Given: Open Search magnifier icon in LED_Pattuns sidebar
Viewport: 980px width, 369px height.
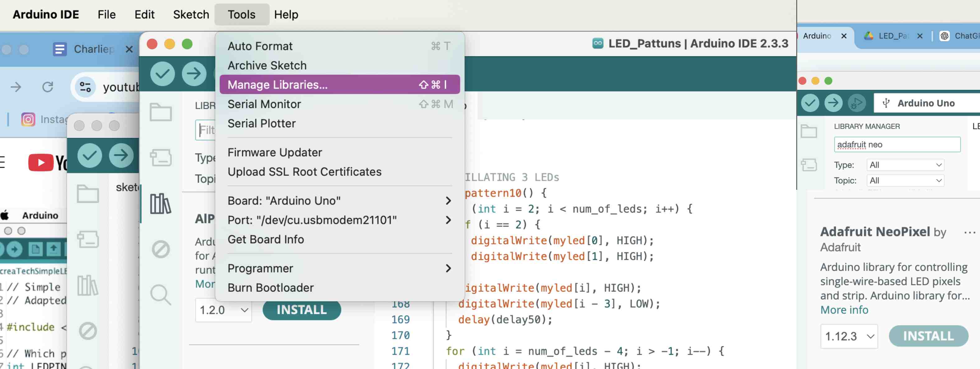Looking at the screenshot, I should point(160,295).
